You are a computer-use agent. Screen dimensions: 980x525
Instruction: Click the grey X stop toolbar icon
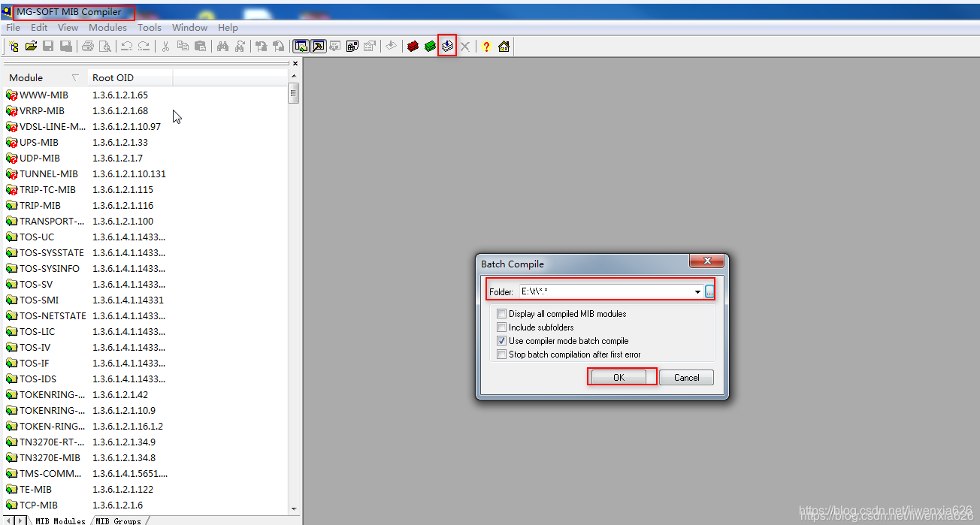tap(465, 47)
